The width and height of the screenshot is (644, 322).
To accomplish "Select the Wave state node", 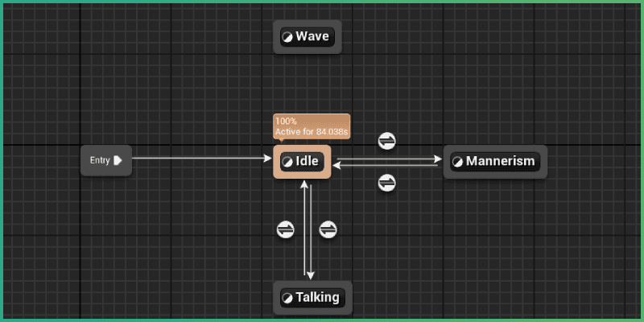I will coord(308,37).
